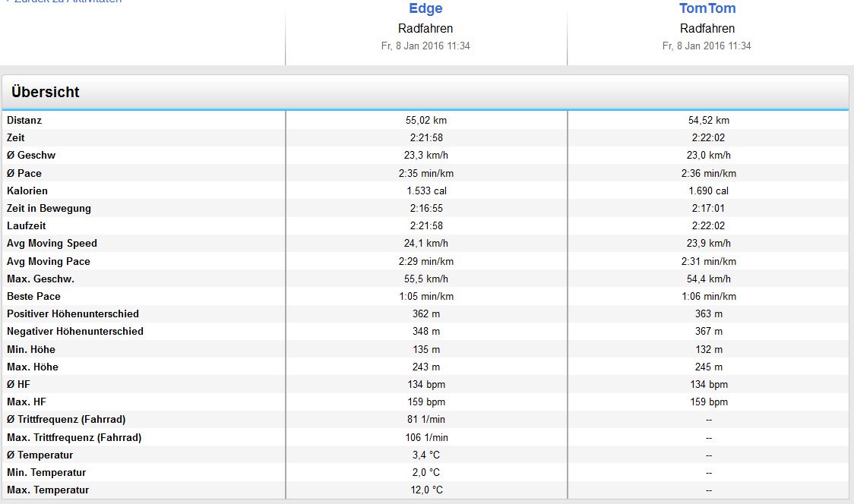
Task: Click TomTom distance value 54,52 km
Action: [x=708, y=120]
